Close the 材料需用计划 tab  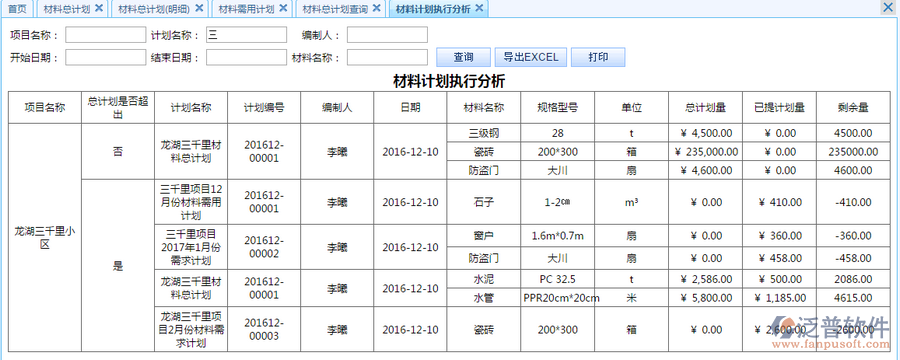(282, 8)
